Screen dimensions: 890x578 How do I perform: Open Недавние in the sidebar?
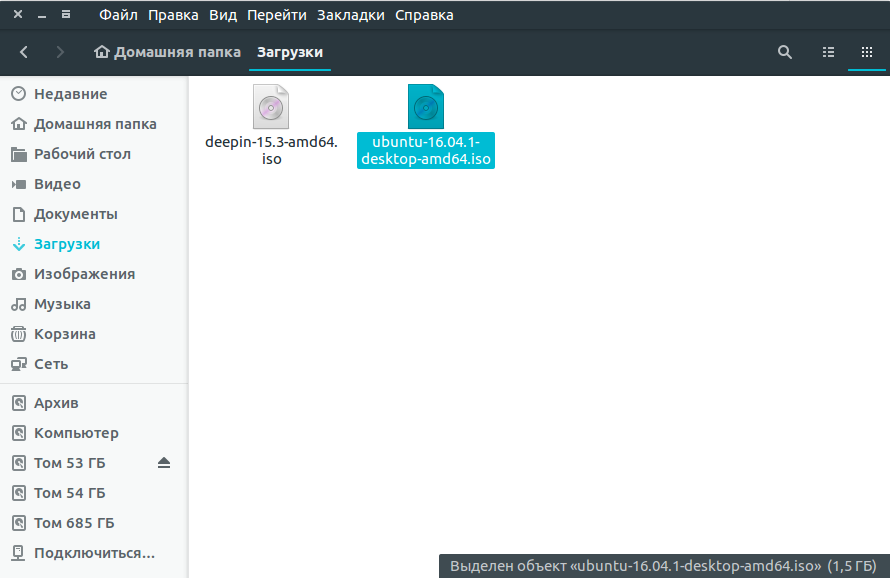(x=94, y=94)
